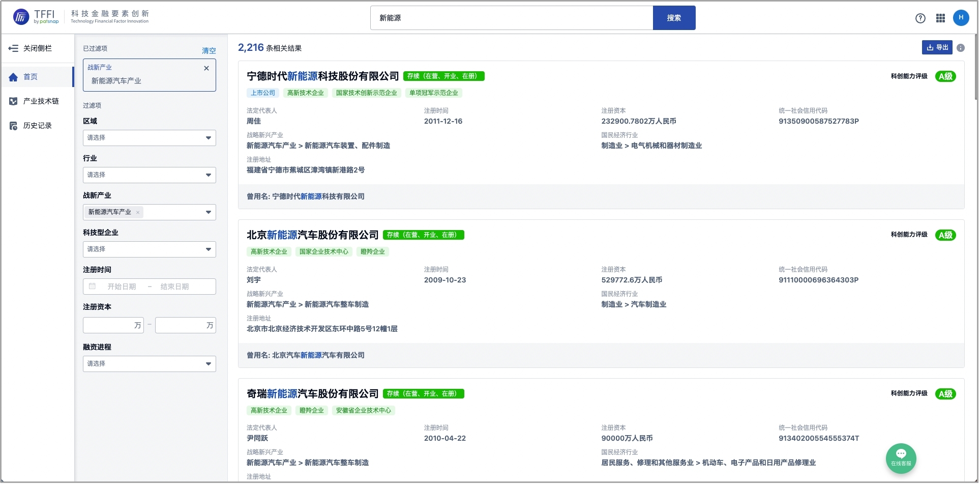Screen dimensions: 980x484
Task: Click the A级 rating badge for 北京新能源
Action: tap(945, 235)
